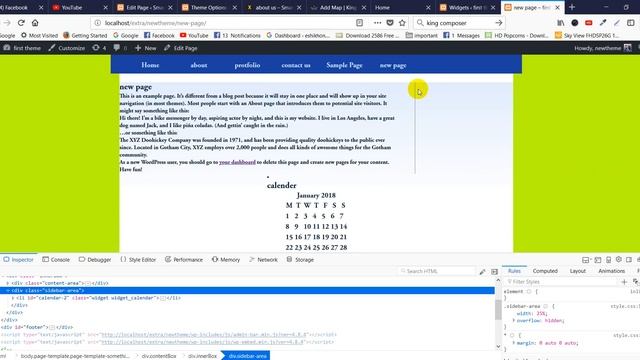Open the Network devtools tab
Screen dimensions: 640x360
(x=263, y=260)
